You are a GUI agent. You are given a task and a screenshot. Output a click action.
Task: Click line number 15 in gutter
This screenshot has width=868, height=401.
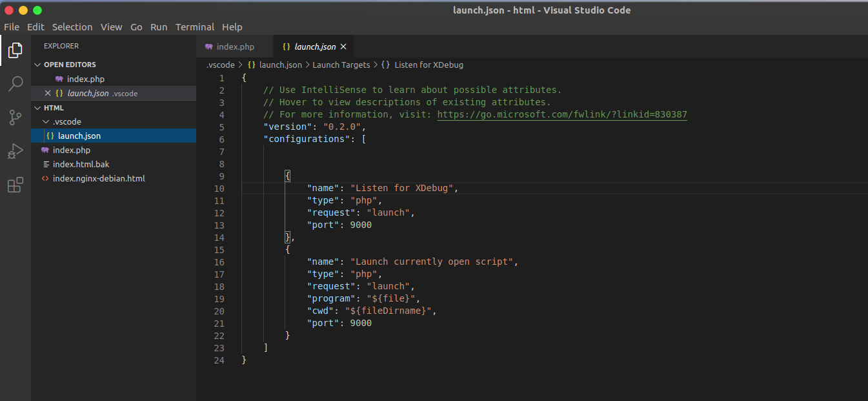(219, 249)
